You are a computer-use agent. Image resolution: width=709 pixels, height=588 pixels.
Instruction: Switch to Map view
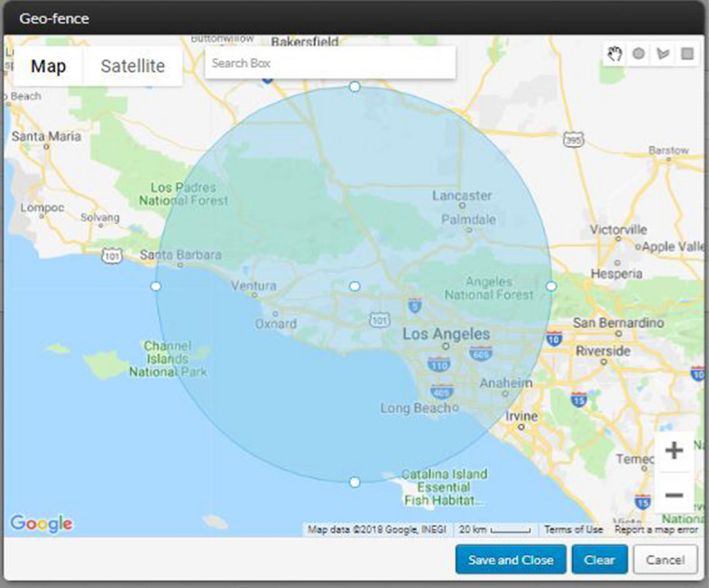[x=49, y=67]
